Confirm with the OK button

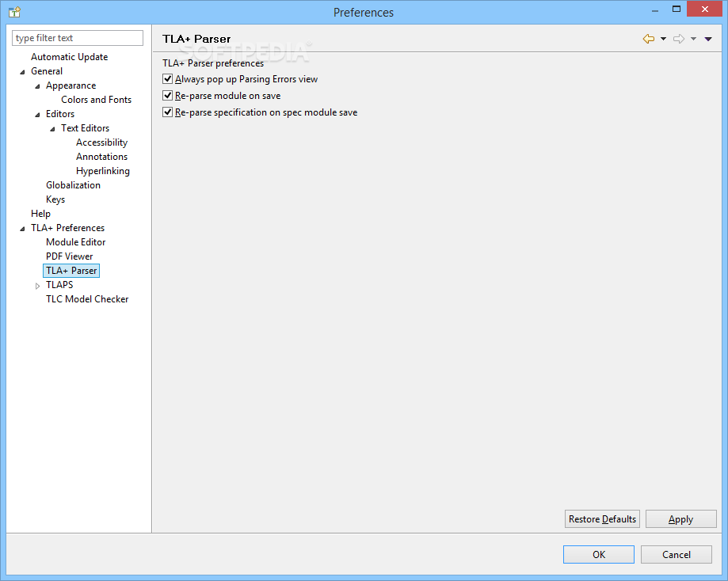(x=598, y=555)
